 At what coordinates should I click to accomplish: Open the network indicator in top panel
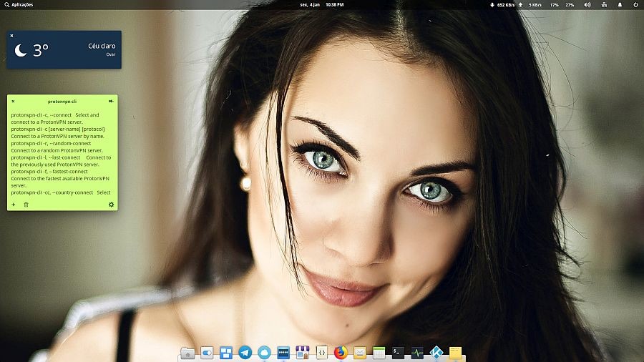[604, 4]
